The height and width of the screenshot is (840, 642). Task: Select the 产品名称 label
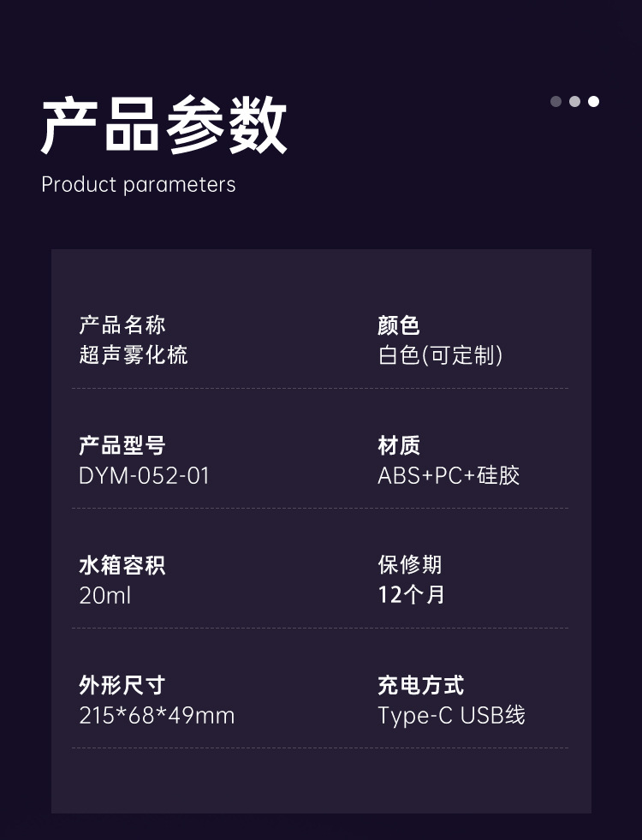(122, 325)
